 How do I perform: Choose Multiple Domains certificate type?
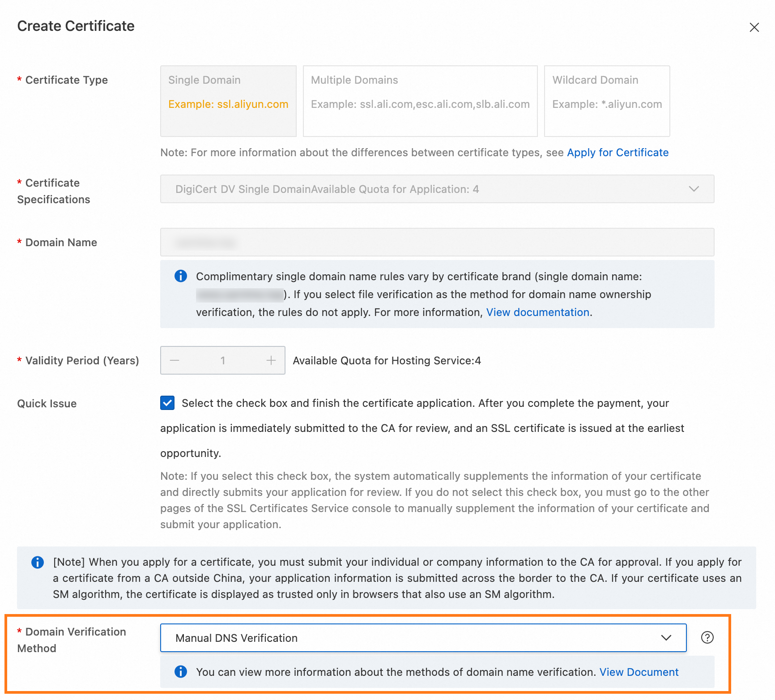(x=420, y=101)
